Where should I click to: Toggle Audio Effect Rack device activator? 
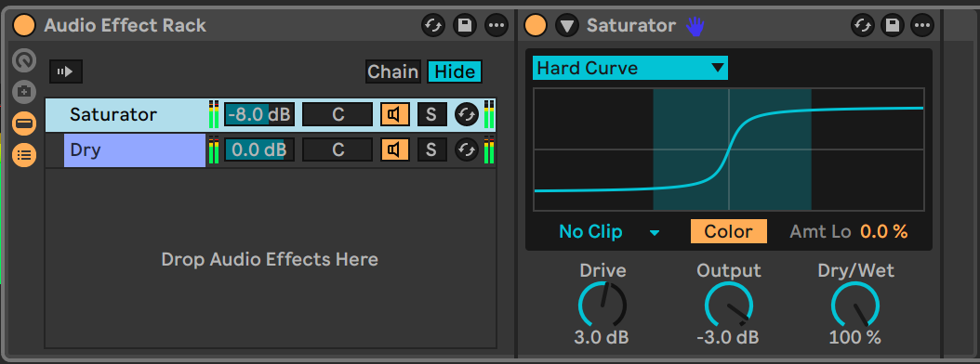(24, 26)
